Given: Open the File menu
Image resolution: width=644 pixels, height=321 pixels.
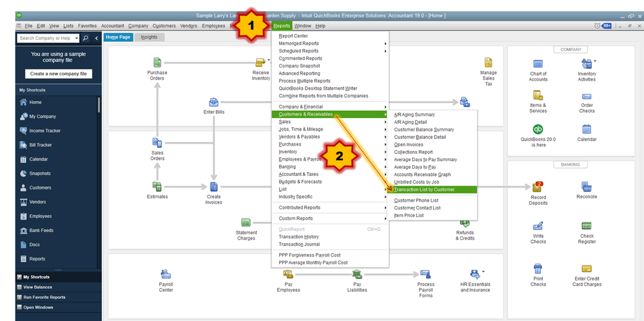Looking at the screenshot, I should (28, 26).
